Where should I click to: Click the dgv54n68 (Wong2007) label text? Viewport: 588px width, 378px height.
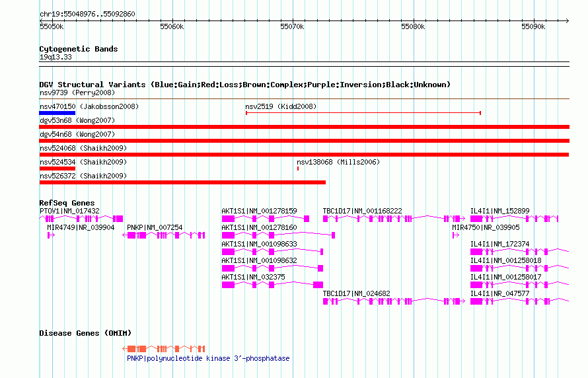pos(77,134)
